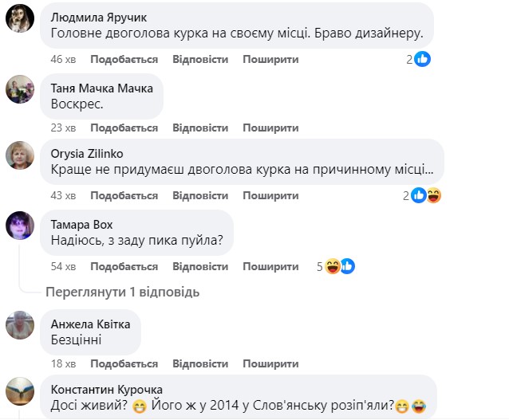Reply to Анжела Квітка's comment via Відповісти
The width and height of the screenshot is (509, 420).
(200, 363)
